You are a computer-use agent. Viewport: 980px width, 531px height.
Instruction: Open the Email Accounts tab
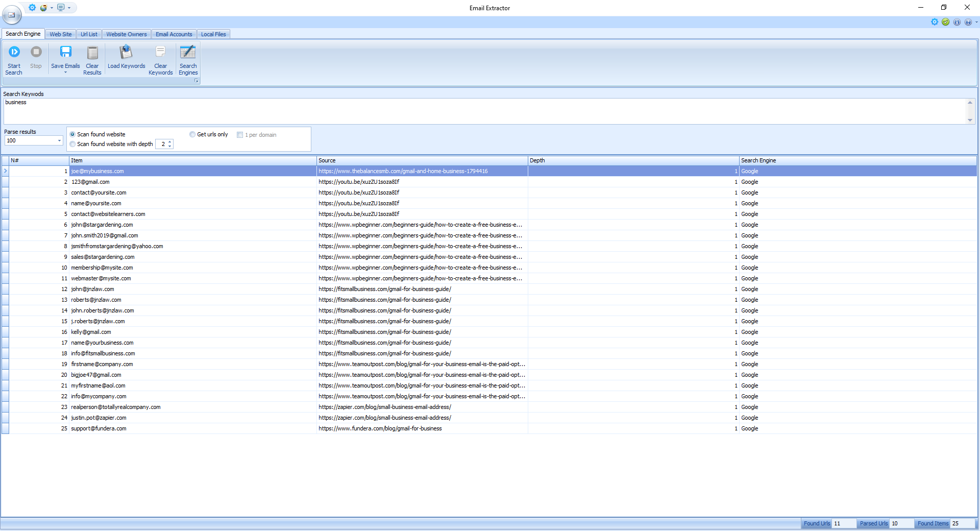tap(174, 34)
